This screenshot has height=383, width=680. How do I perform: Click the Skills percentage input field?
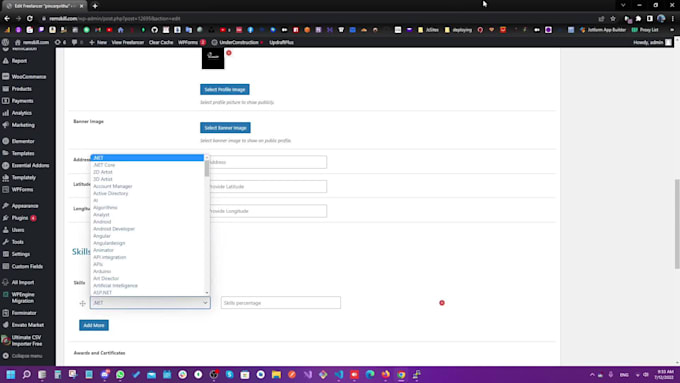[x=281, y=303]
